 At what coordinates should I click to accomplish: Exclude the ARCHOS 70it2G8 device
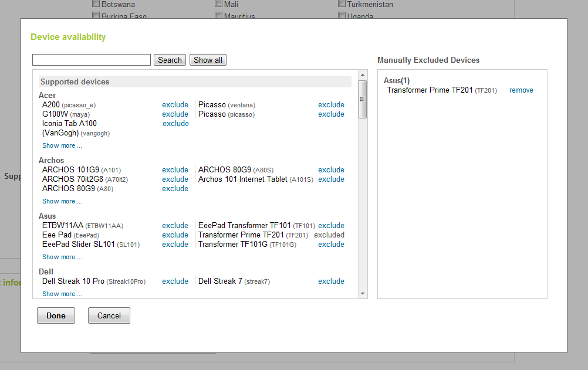[175, 179]
